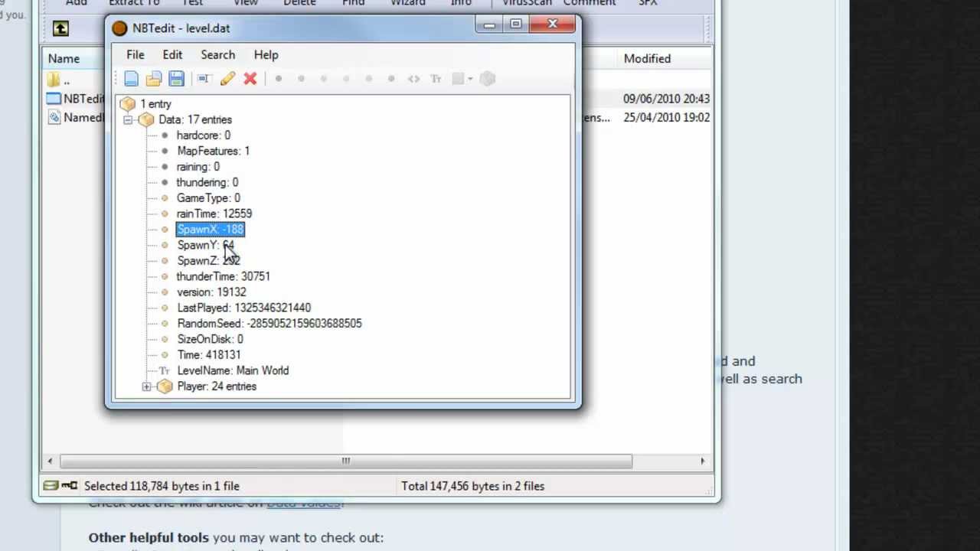Click the drive icon in archive status bar

tap(51, 486)
